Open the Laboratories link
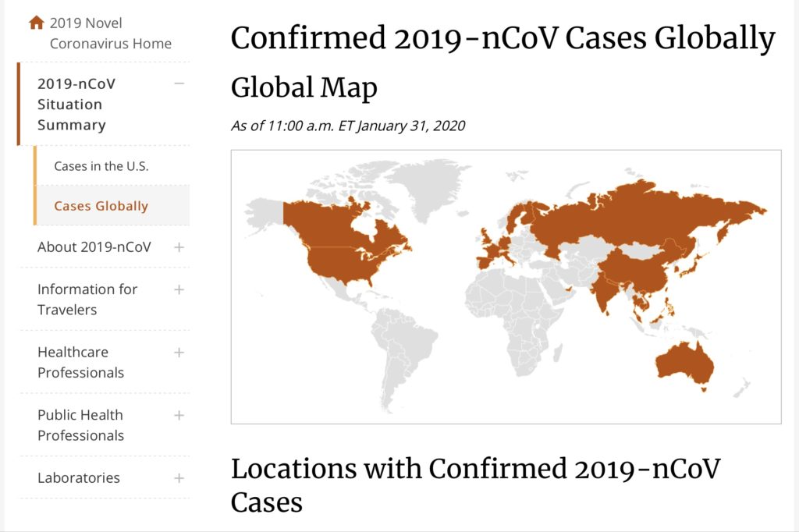This screenshot has height=532, width=799. pos(79,478)
